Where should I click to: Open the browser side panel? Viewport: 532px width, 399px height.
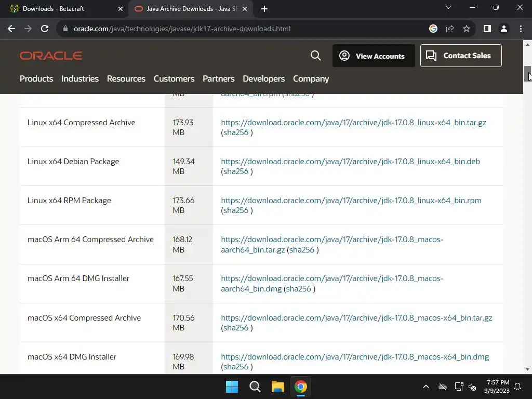tap(487, 29)
